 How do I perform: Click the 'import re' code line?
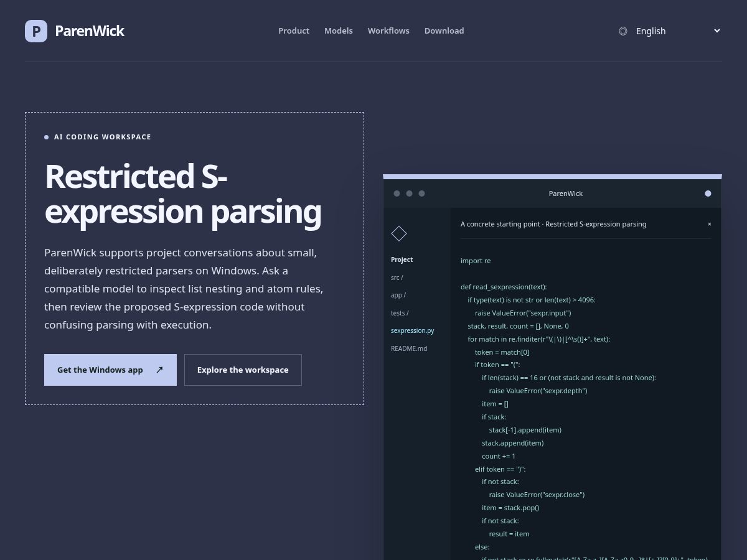476,261
